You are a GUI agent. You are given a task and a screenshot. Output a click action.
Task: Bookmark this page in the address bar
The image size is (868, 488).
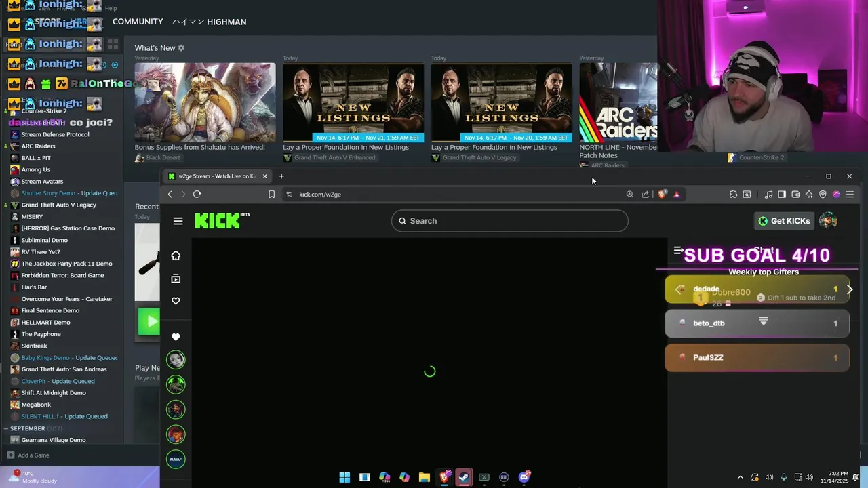(271, 195)
